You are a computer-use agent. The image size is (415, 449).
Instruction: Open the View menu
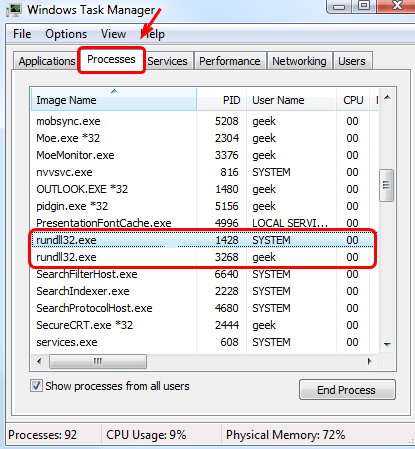pyautogui.click(x=113, y=34)
